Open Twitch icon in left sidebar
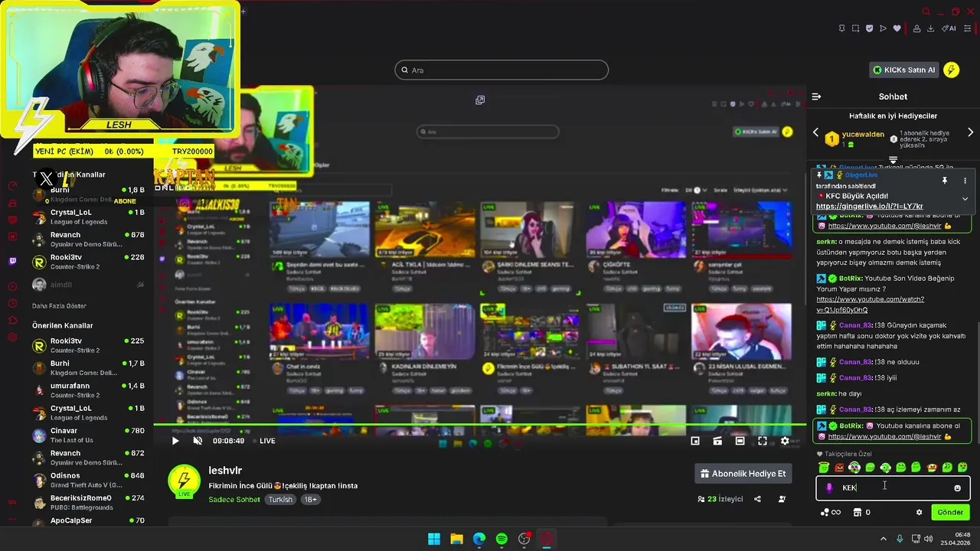 click(x=12, y=261)
